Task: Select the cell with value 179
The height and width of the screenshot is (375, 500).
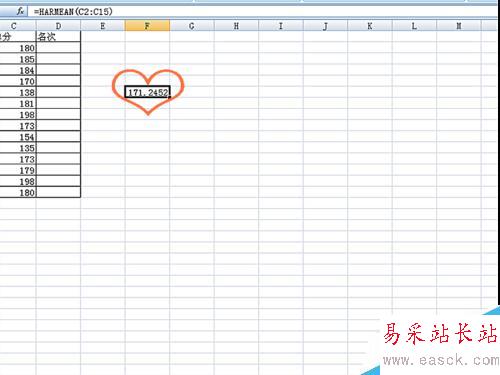Action: tap(18, 170)
